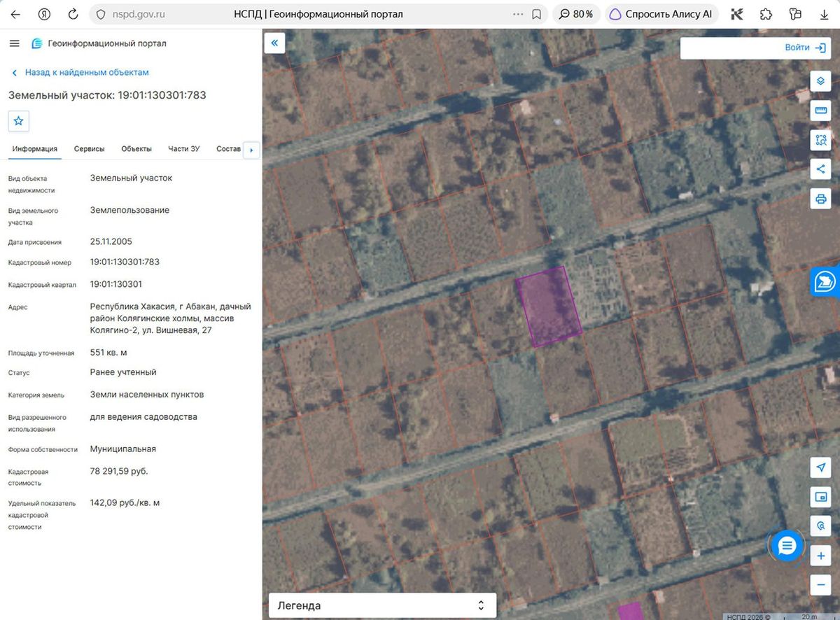Go back via Назад к найденным объектам
The image size is (840, 620).
pyautogui.click(x=80, y=72)
